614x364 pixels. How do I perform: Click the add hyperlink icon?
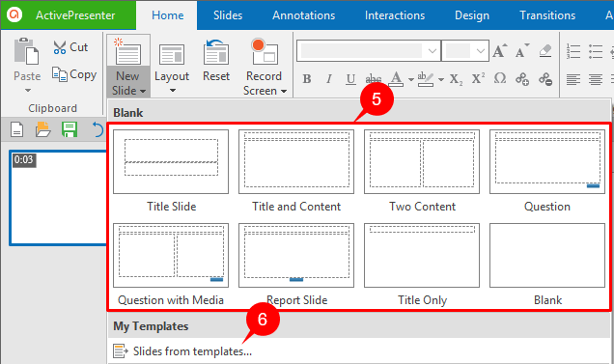pos(522,79)
